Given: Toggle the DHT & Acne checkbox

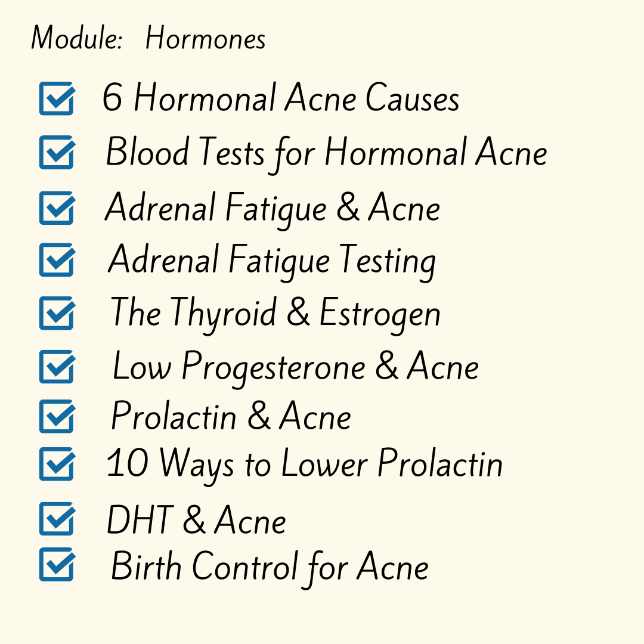Looking at the screenshot, I should coord(57,518).
